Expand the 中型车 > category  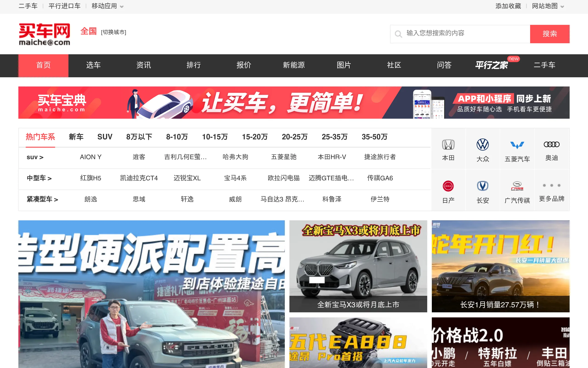pyautogui.click(x=39, y=178)
